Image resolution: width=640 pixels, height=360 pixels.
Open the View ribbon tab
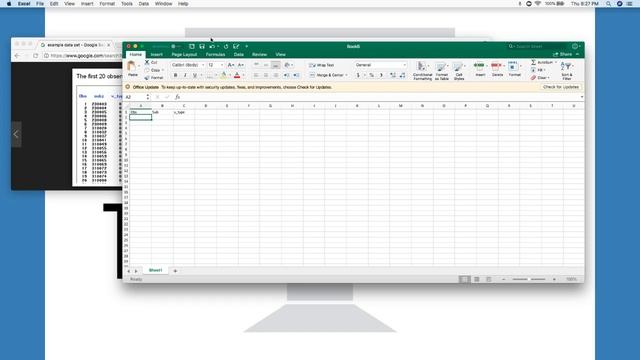click(280, 55)
